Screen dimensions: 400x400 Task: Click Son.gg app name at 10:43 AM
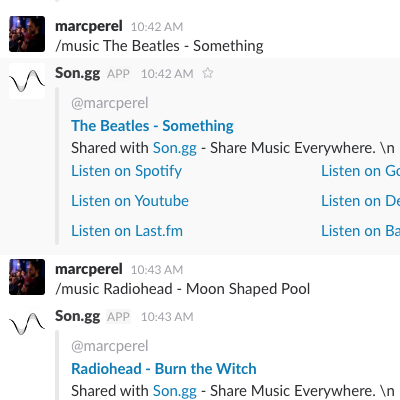tap(78, 316)
